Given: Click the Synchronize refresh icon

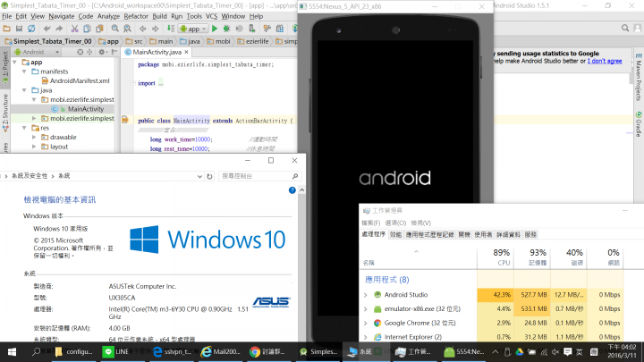Looking at the screenshot, I should pyautogui.click(x=31, y=29).
